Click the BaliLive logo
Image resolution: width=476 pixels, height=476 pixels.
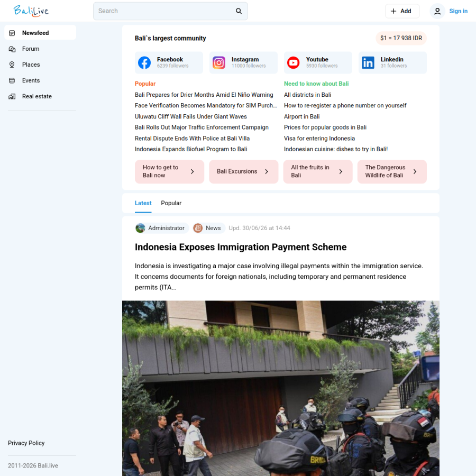[31, 11]
